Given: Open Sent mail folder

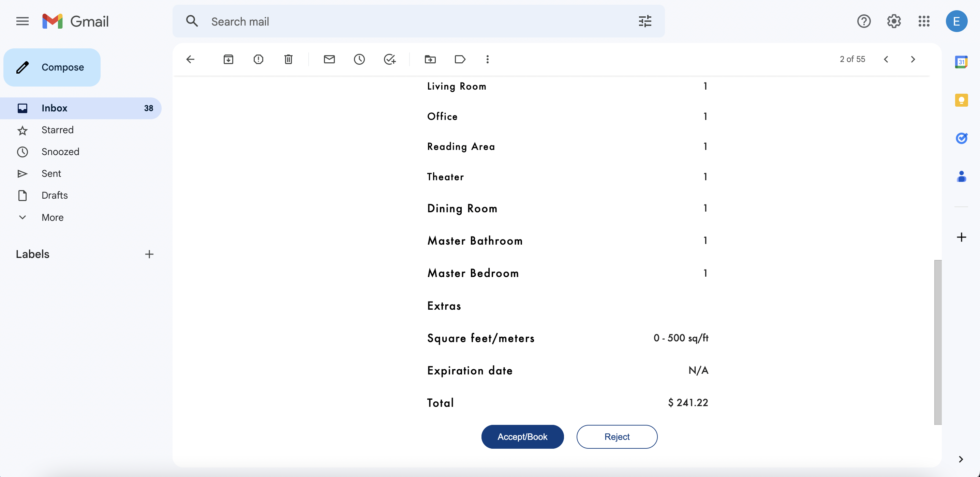Looking at the screenshot, I should (51, 174).
